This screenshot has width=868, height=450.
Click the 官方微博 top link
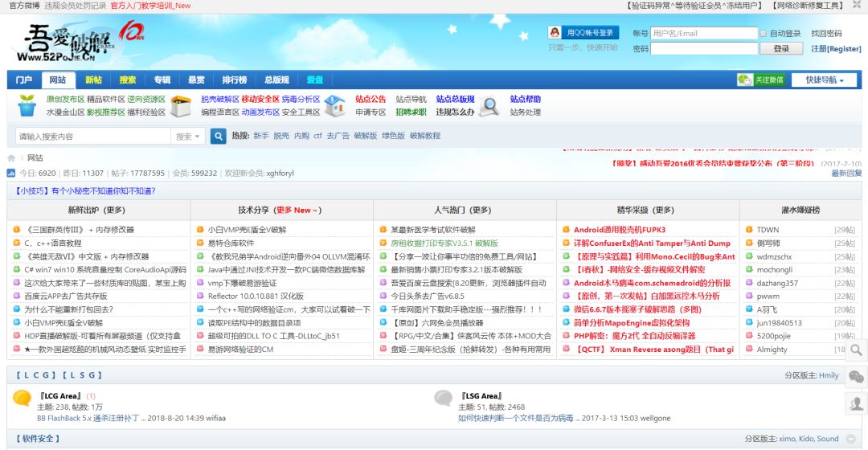pos(24,6)
